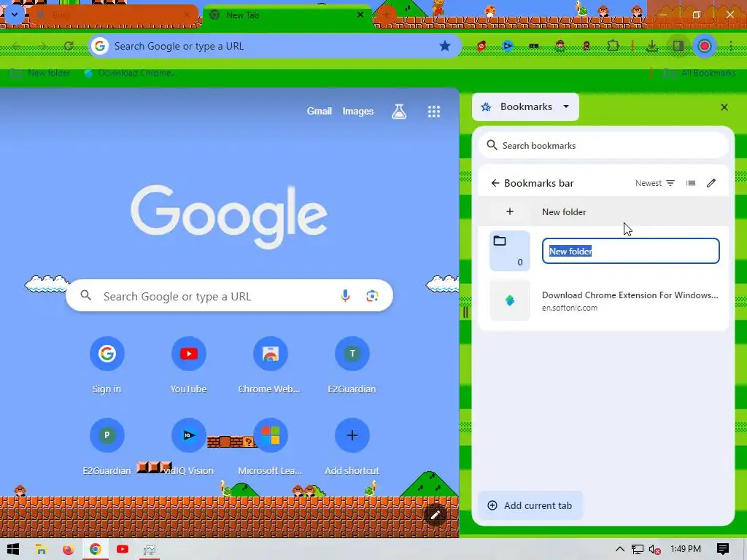747x560 pixels.
Task: Click the Search bookmarks field
Action: 603,145
